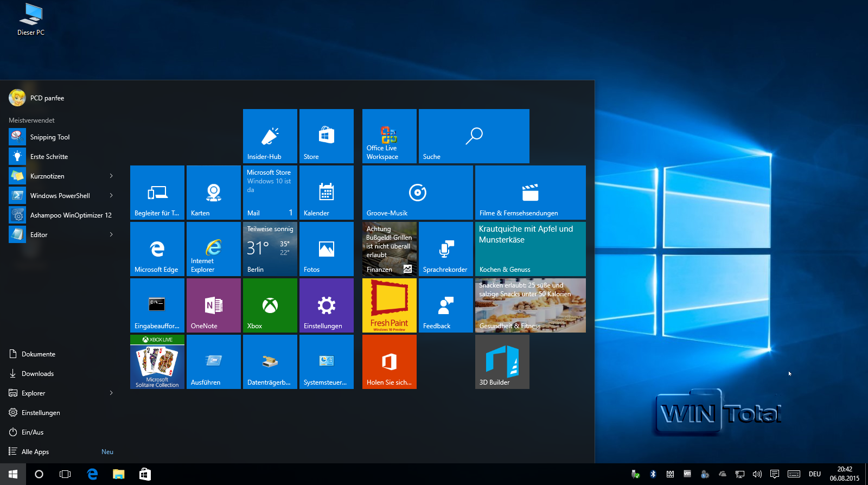This screenshot has height=485, width=868.
Task: Expand the Windows PowerShell jump list arrow
Action: (x=111, y=195)
